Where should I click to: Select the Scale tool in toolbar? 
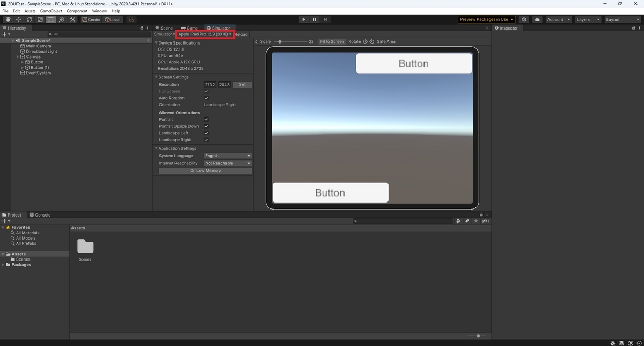(40, 19)
